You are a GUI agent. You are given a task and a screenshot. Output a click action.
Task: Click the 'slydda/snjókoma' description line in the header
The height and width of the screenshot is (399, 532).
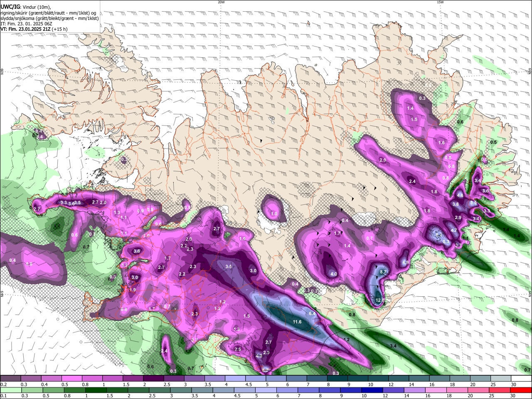tap(49, 18)
